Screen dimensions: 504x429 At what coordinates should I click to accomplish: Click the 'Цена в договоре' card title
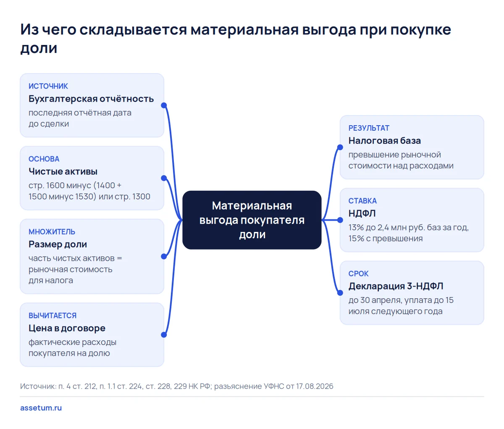click(x=67, y=328)
